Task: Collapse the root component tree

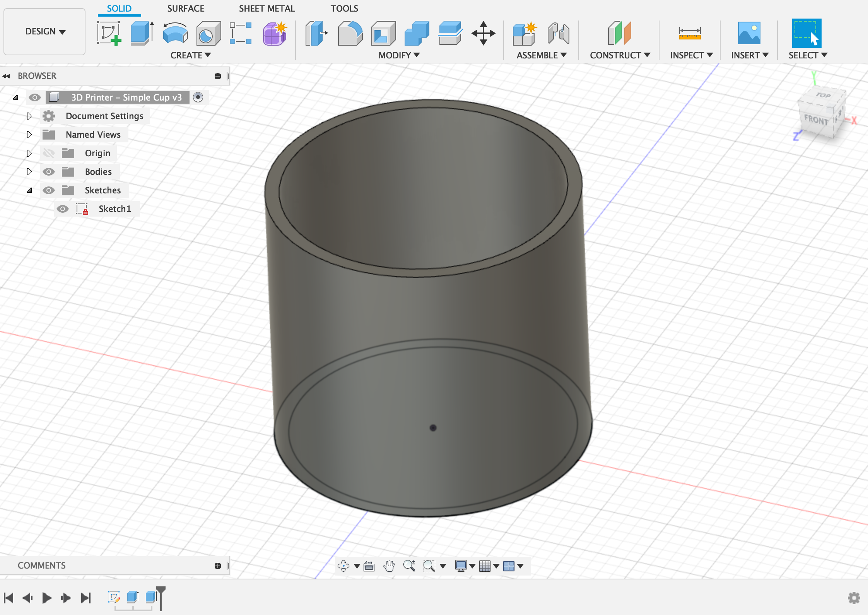Action: (15, 97)
